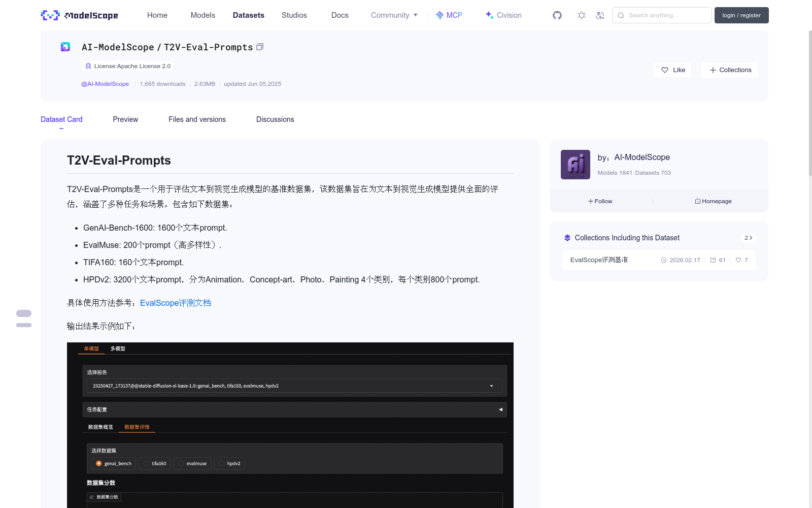Open the Docs menu item
Screen dimensions: 812x508
(x=340, y=15)
